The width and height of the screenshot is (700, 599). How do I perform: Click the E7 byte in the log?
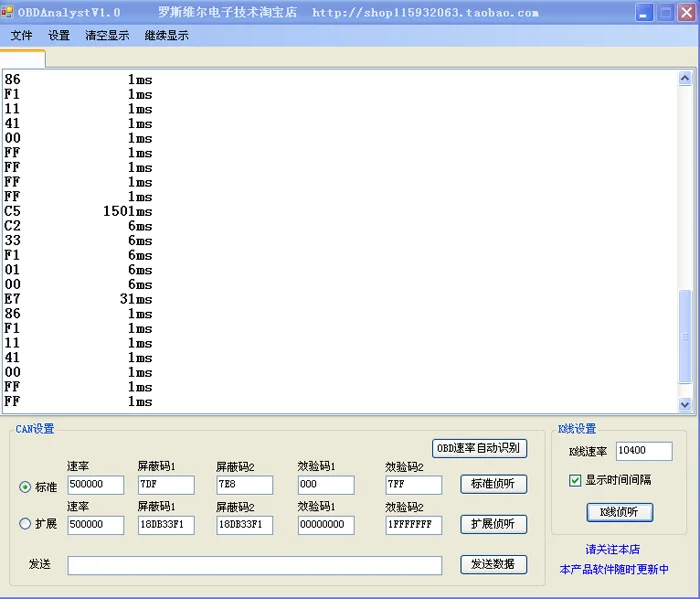pos(12,299)
